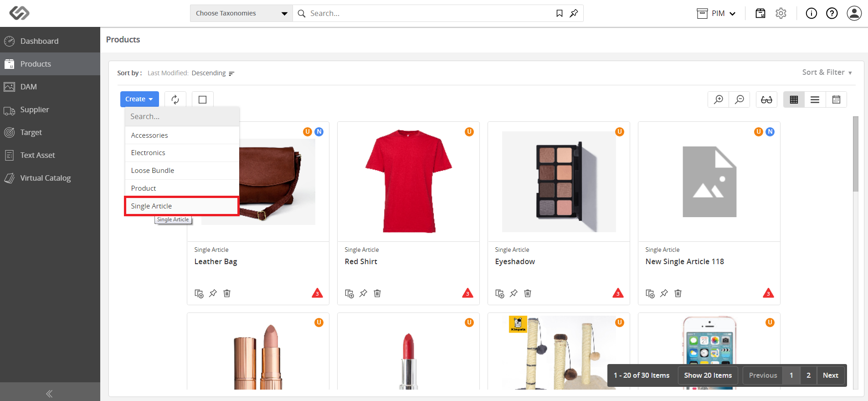Open the Dashboard sidebar item

point(50,41)
